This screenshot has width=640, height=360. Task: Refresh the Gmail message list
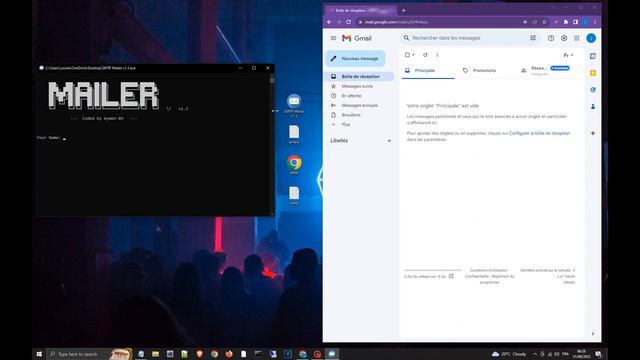tap(425, 55)
